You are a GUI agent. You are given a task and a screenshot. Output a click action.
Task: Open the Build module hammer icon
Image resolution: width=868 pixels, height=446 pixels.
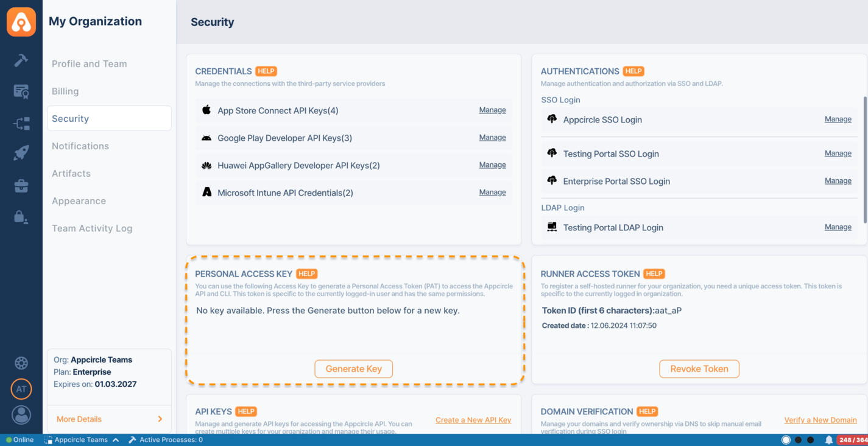coord(21,60)
